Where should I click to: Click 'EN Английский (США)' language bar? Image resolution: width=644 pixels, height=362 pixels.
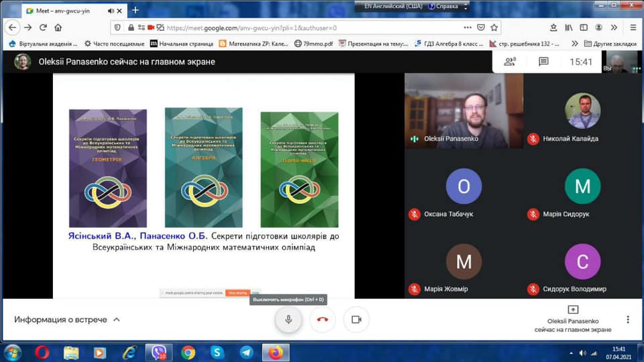393,6
